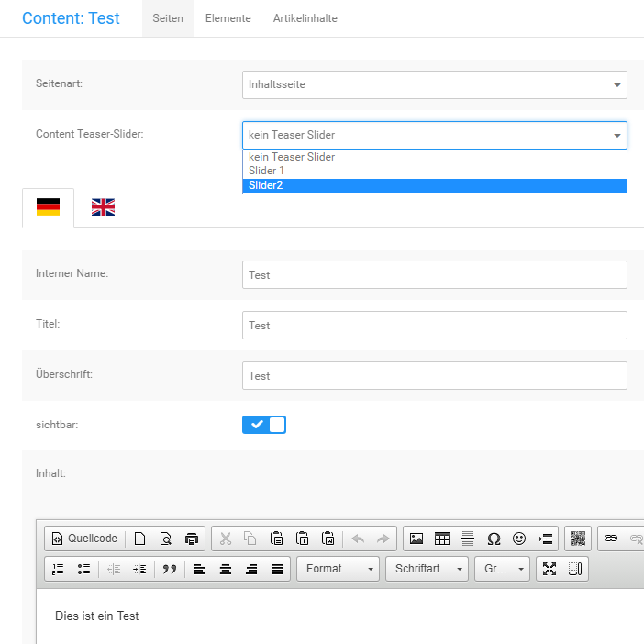Open the Seitenart dropdown
This screenshot has width=644, height=644.
click(435, 84)
